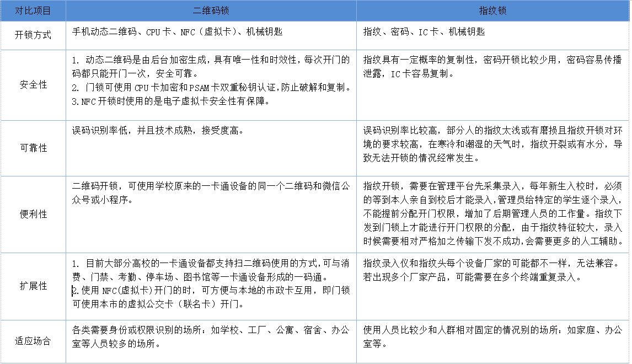The image size is (632, 364).
Task: Click the 便利性 row label
Action: point(33,214)
